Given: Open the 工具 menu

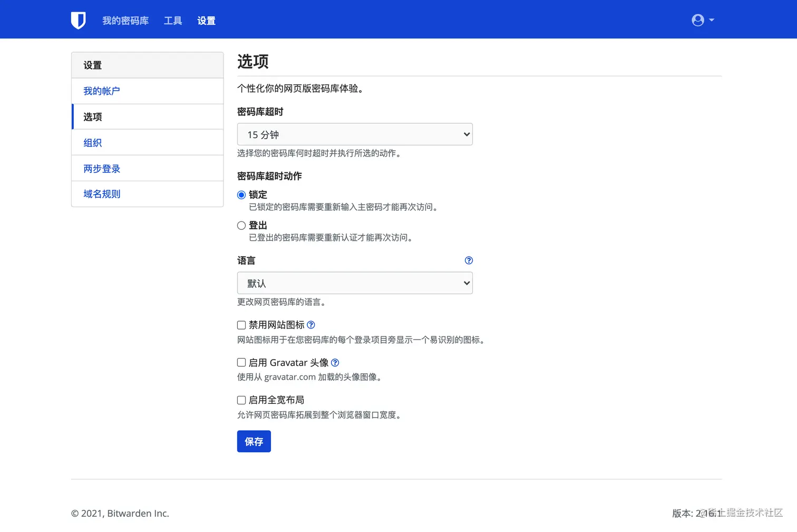Looking at the screenshot, I should [x=172, y=21].
